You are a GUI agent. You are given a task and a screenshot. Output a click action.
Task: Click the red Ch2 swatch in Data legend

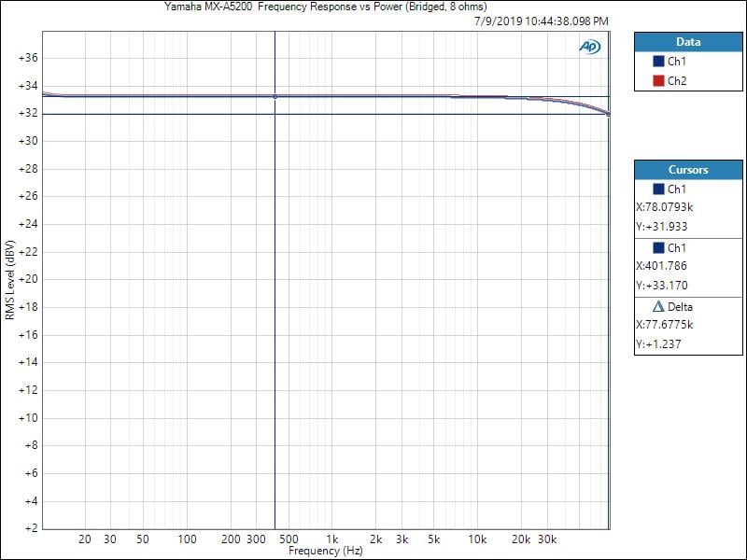coord(658,81)
